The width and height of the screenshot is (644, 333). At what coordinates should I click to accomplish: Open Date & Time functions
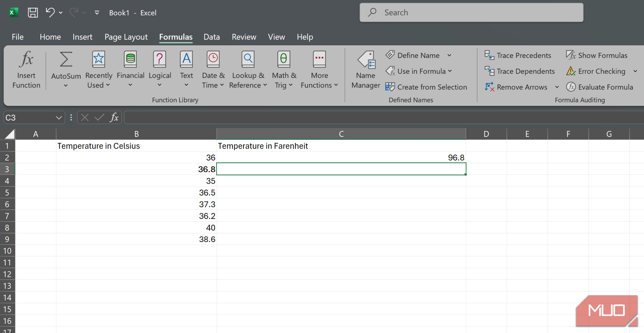213,70
